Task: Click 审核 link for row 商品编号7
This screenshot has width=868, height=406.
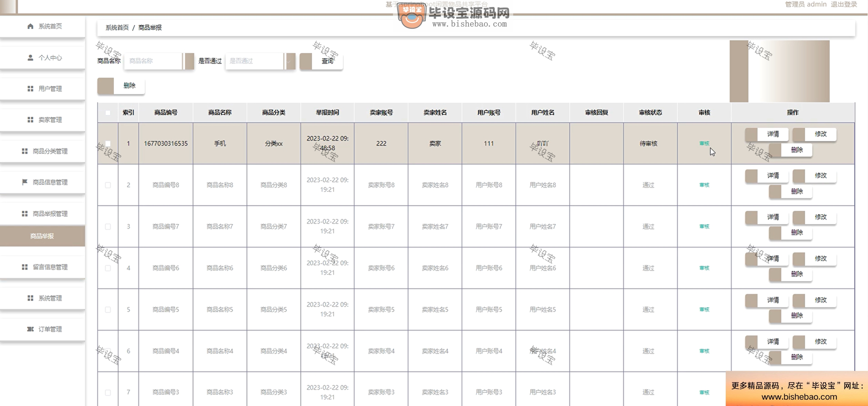Action: pos(704,227)
